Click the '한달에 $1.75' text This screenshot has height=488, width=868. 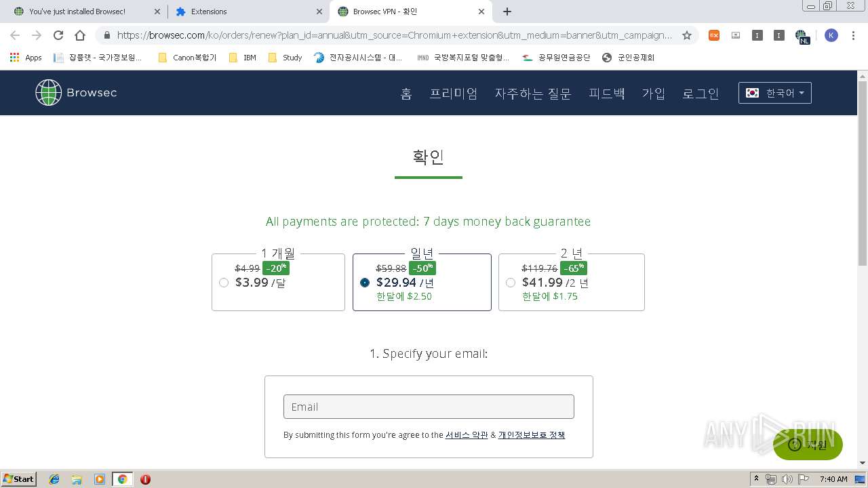tap(550, 296)
